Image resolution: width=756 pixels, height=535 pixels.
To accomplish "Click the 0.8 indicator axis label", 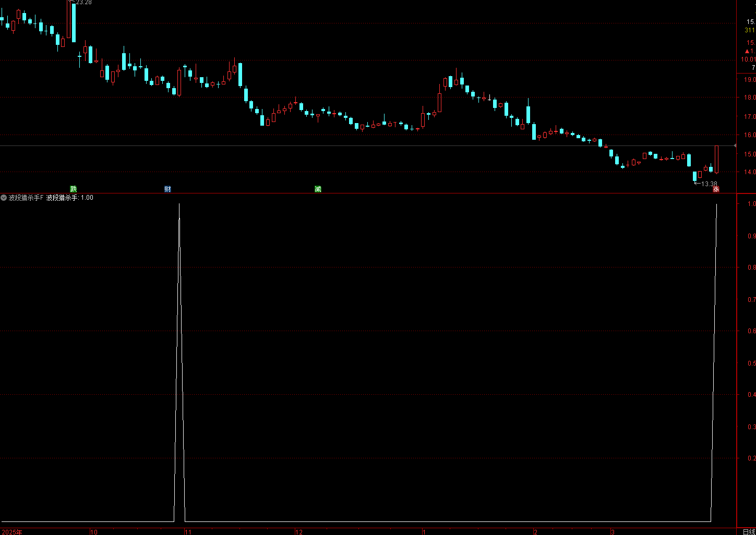I will tap(752, 267).
